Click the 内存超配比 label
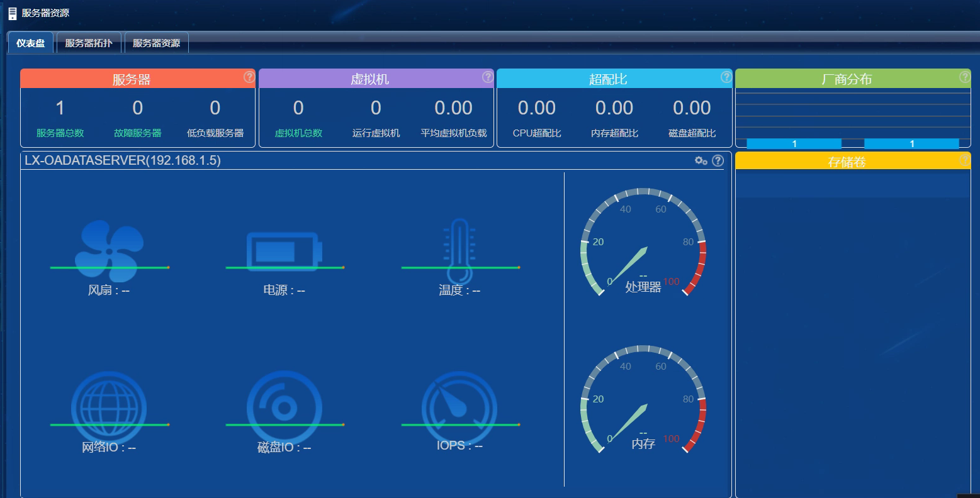980x498 pixels. (614, 133)
